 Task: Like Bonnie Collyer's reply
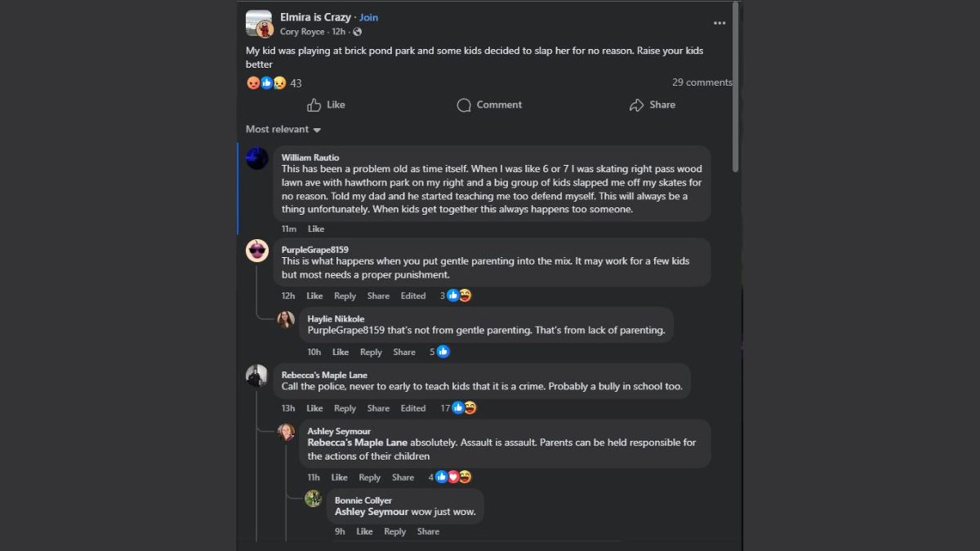point(364,531)
